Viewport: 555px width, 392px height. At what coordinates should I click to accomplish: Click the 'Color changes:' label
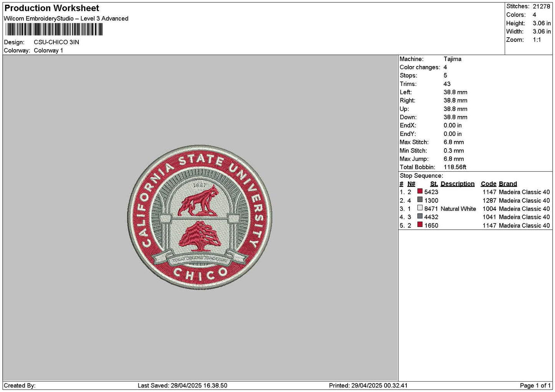[420, 68]
